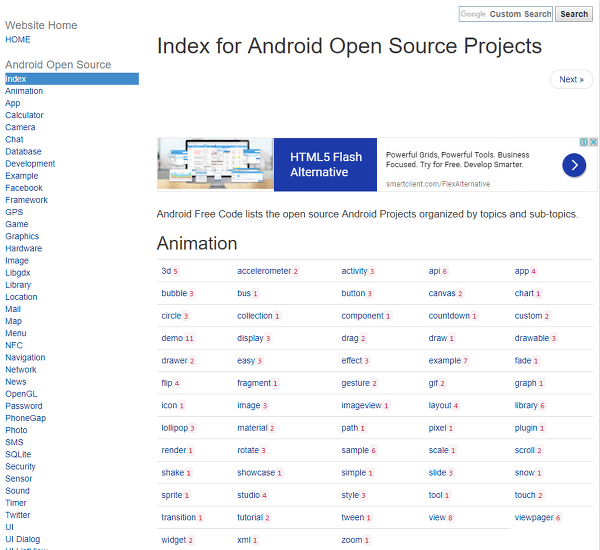Open the tween animation topic
Screen dimensions: 600x550
pyautogui.click(x=353, y=517)
